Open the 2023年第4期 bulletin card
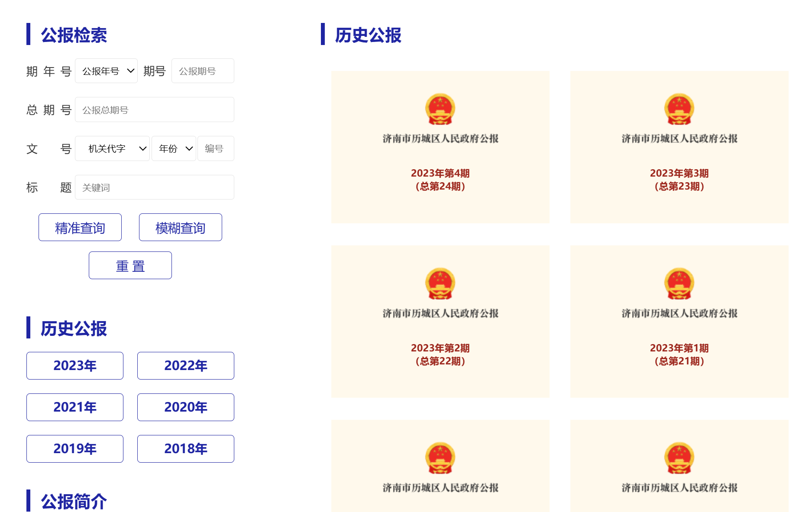Image resolution: width=812 pixels, height=512 pixels. tap(440, 147)
